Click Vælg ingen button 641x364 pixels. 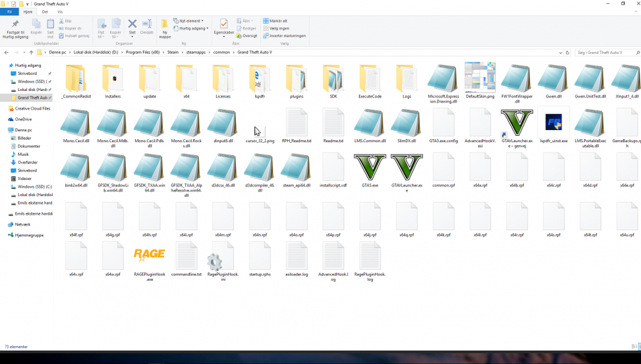tap(276, 28)
